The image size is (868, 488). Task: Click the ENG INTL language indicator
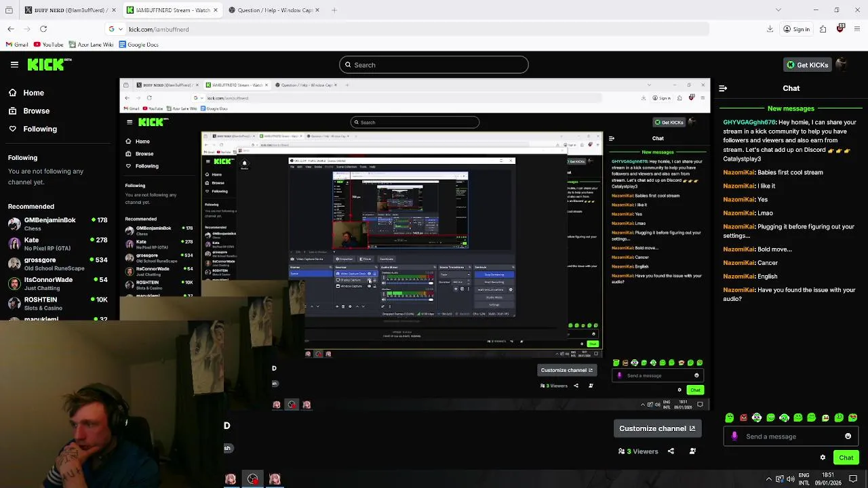click(x=804, y=479)
